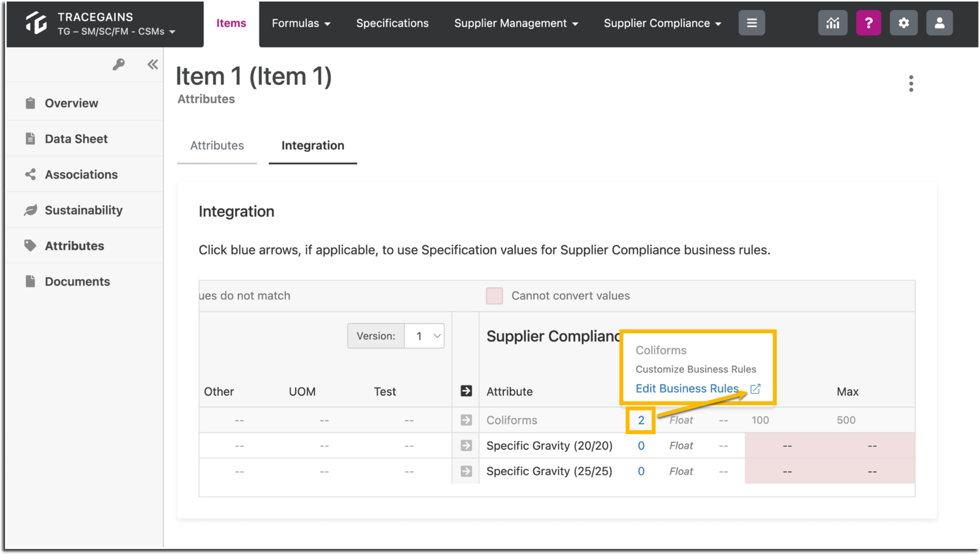Click the Coliforms business rules count 2
Screen dimensions: 980x554
coord(641,420)
